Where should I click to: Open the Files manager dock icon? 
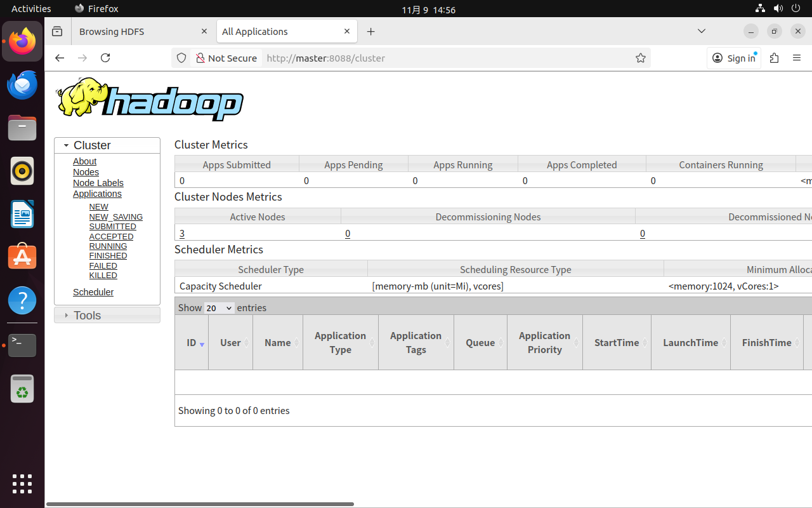pos(22,128)
